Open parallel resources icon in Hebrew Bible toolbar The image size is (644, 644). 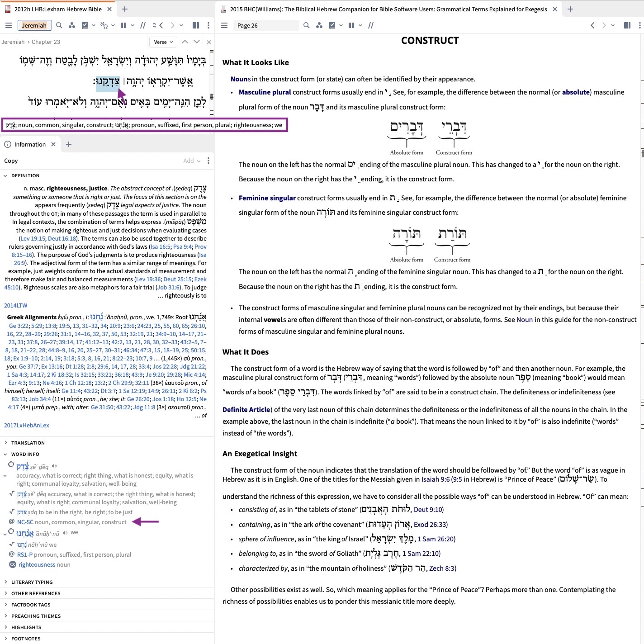[72, 25]
